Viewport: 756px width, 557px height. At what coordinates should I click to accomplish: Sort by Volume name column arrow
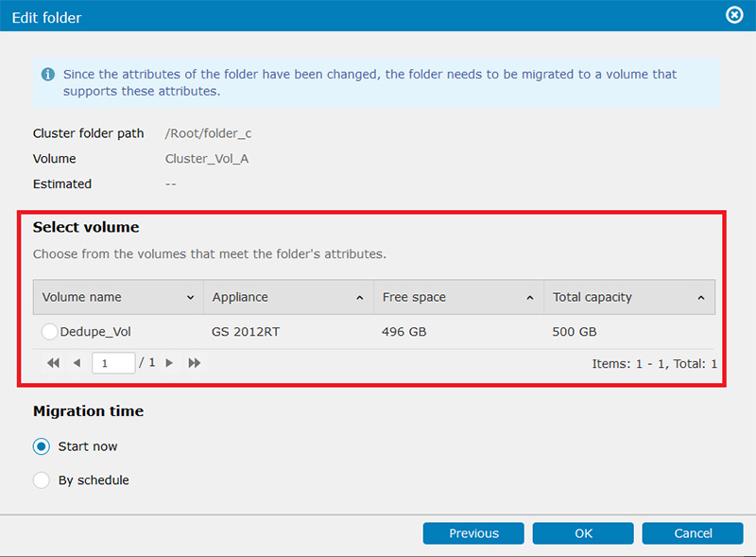click(x=191, y=297)
